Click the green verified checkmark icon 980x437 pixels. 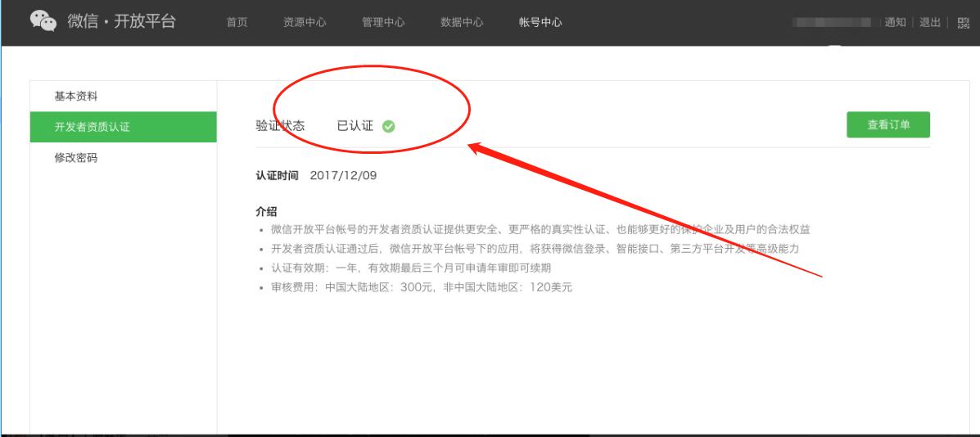[389, 126]
